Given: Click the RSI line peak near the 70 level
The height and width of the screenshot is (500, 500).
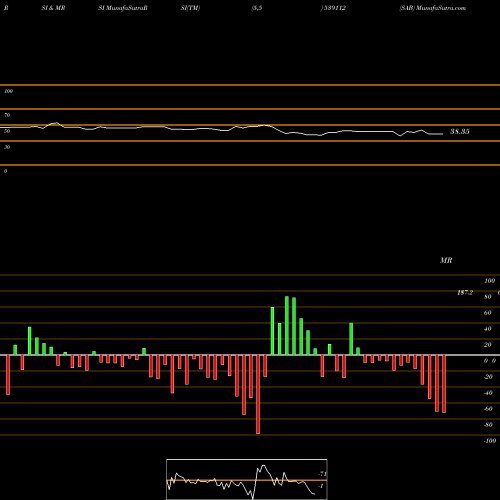Looking at the screenshot, I should [x=56, y=123].
